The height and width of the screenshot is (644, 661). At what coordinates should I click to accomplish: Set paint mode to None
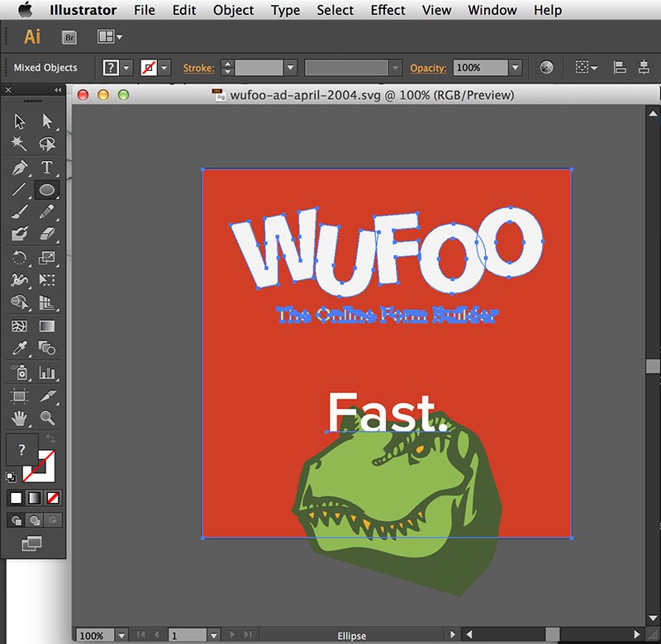click(x=53, y=498)
